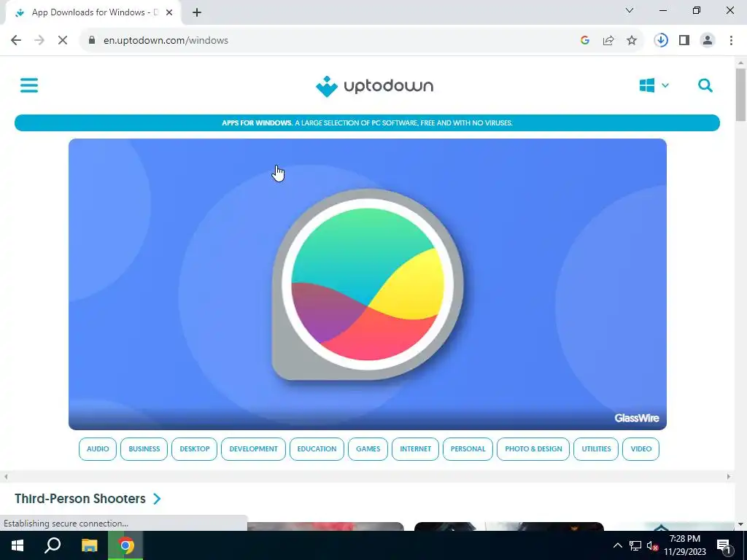Open the notification center icon
Viewport: 747px width, 560px height.
[724, 545]
